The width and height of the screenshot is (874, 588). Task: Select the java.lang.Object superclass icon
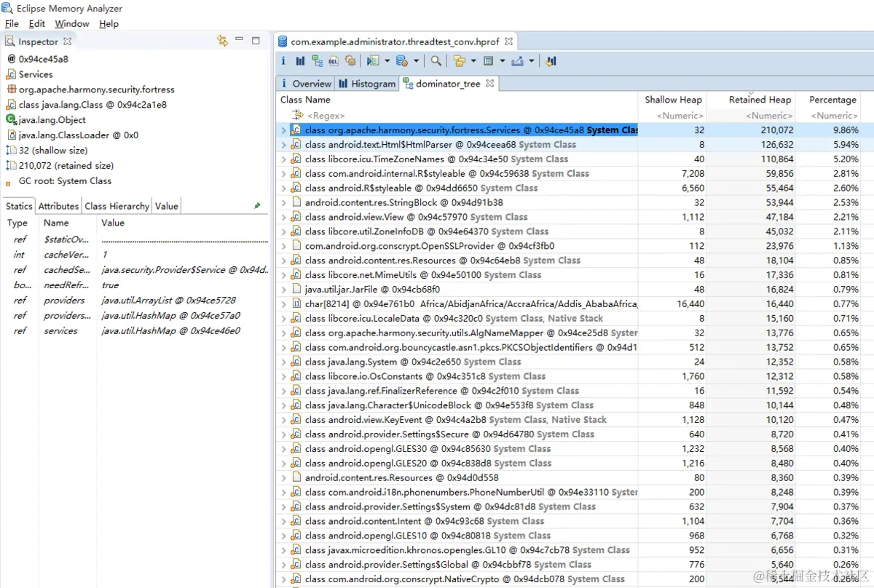click(11, 120)
